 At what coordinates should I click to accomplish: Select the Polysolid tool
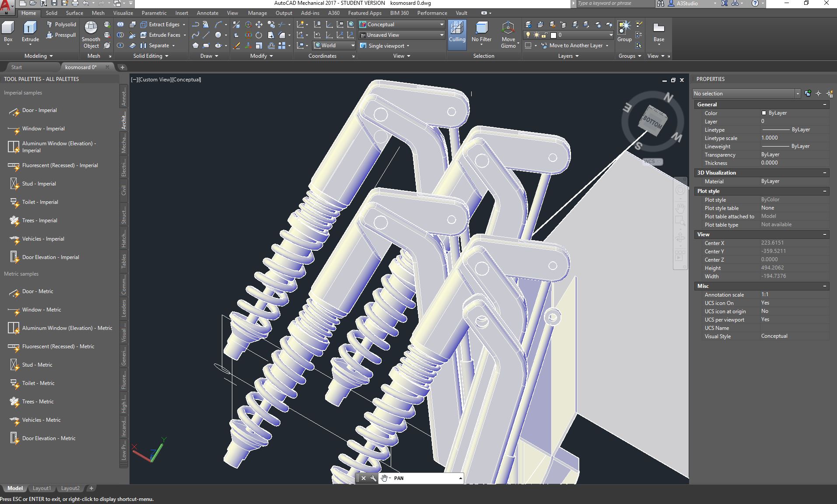coord(61,24)
